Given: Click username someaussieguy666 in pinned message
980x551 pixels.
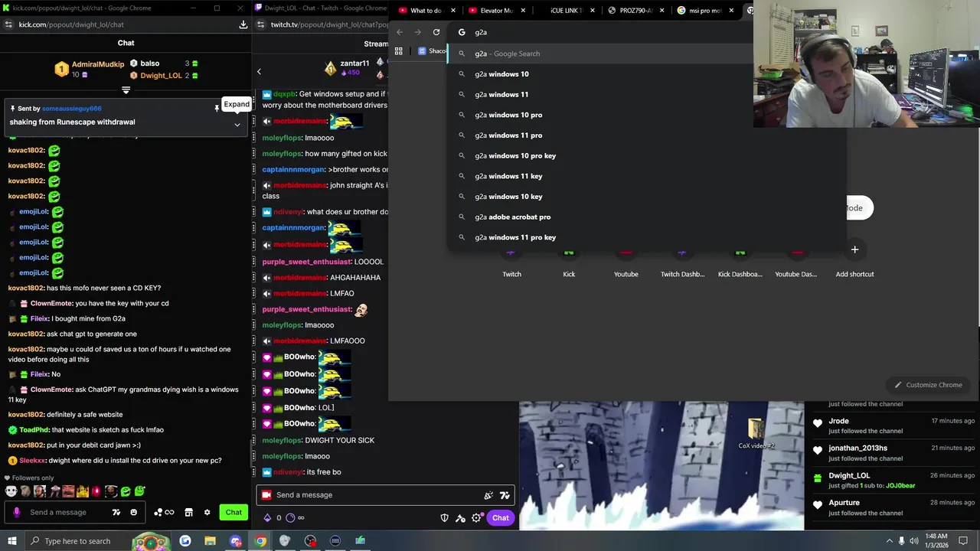Looking at the screenshot, I should pos(72,109).
